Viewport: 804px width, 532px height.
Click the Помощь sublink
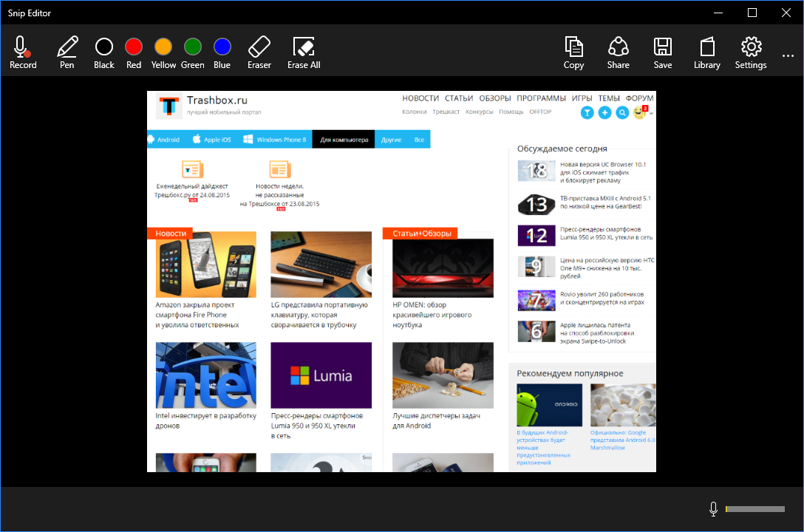[x=511, y=112]
